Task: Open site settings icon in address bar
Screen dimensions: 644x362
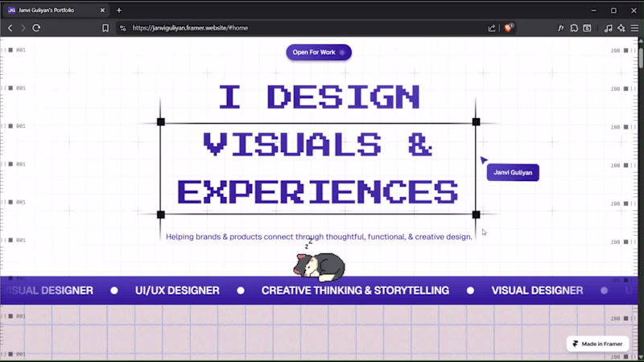Action: 122,28
